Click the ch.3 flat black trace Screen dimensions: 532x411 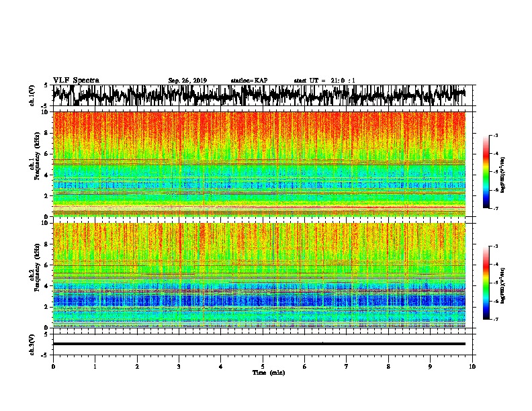pos(259,344)
